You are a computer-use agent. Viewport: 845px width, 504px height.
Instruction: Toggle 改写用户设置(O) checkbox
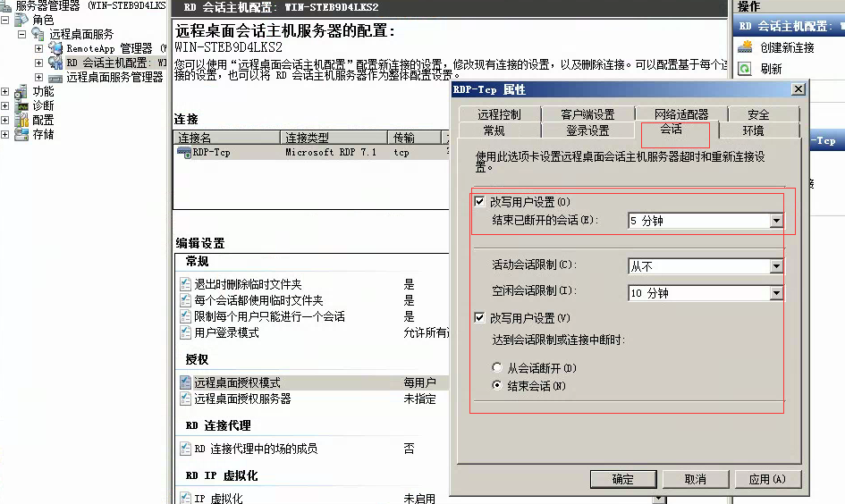pos(479,201)
